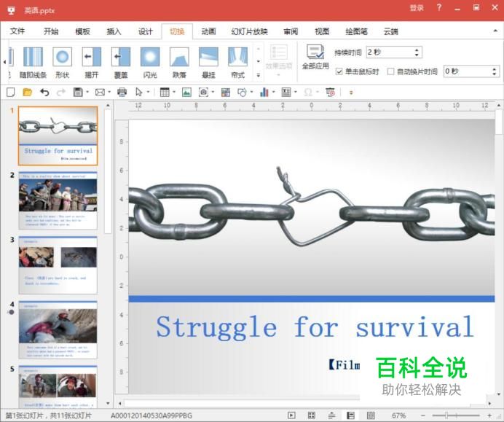
Task: Click the open folder icon
Action: point(28,93)
